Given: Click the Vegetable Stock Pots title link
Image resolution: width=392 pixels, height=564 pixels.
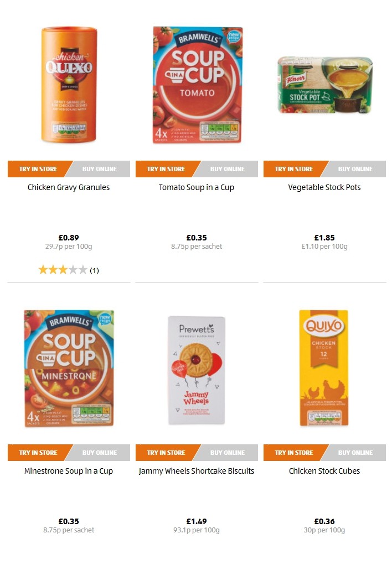Looking at the screenshot, I should pyautogui.click(x=324, y=187).
